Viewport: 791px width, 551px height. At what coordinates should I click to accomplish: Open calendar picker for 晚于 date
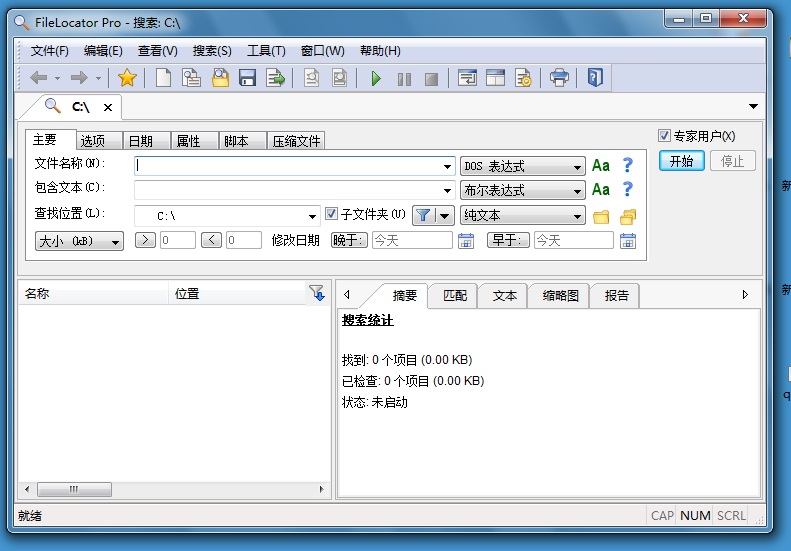click(x=466, y=241)
